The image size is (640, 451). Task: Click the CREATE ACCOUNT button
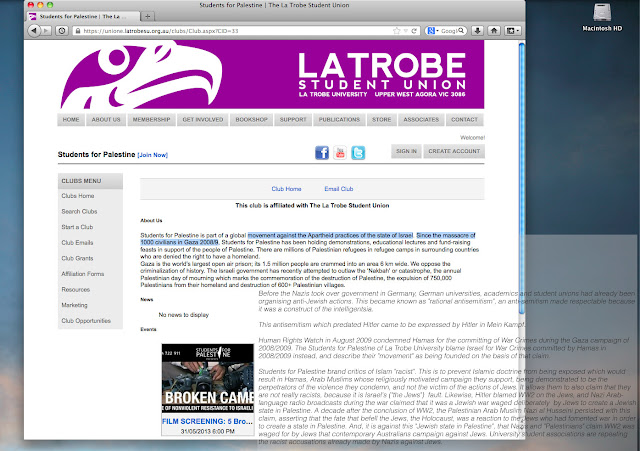(454, 151)
